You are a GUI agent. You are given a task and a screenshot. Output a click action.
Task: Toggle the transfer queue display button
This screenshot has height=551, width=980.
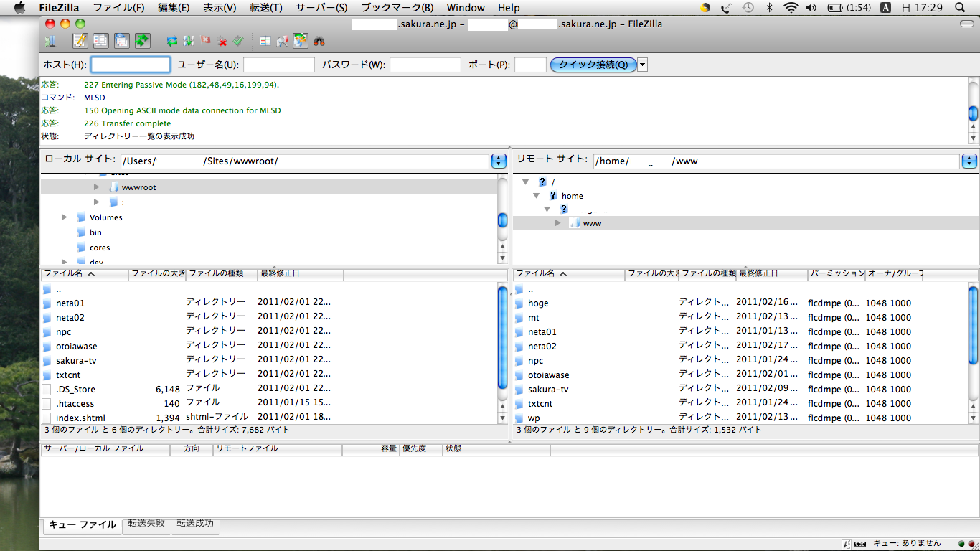142,41
